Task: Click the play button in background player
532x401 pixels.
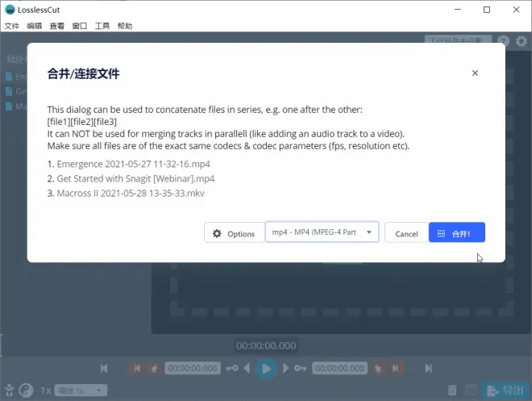Action: [266, 369]
